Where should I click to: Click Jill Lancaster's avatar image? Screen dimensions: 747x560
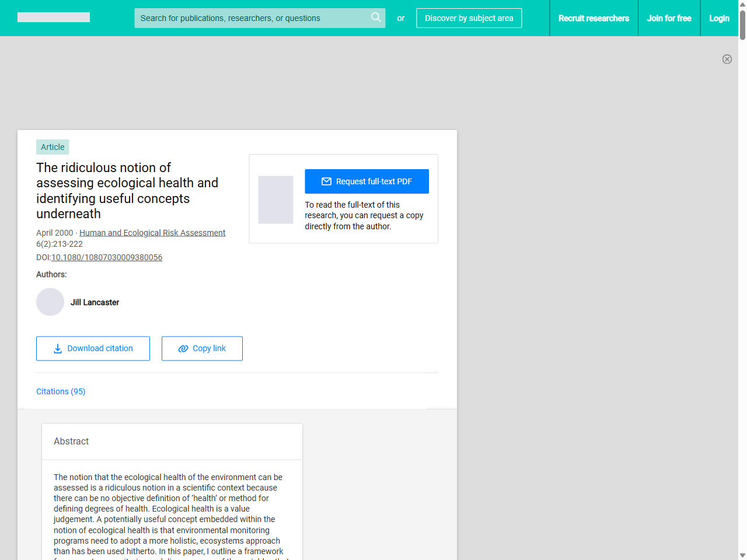(x=50, y=302)
